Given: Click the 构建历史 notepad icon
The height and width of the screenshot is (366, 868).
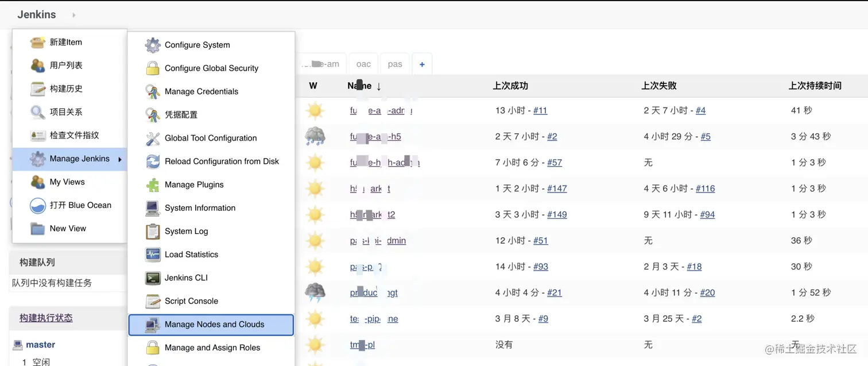Looking at the screenshot, I should tap(38, 88).
